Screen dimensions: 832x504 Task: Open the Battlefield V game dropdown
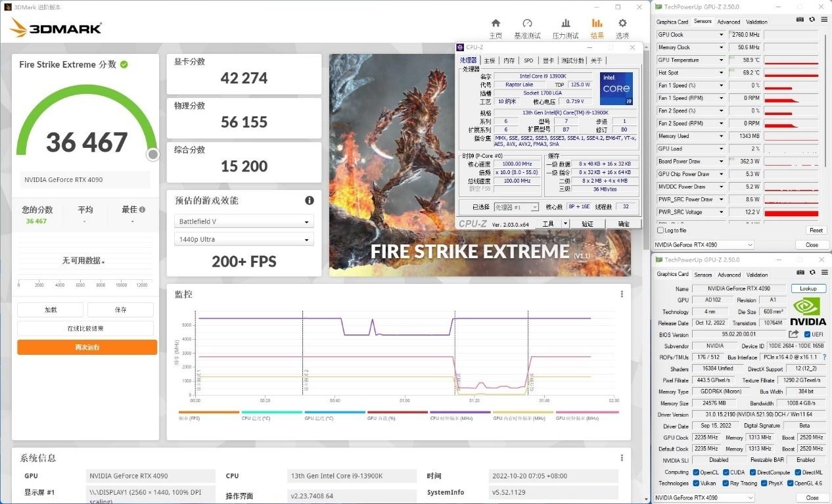click(243, 221)
